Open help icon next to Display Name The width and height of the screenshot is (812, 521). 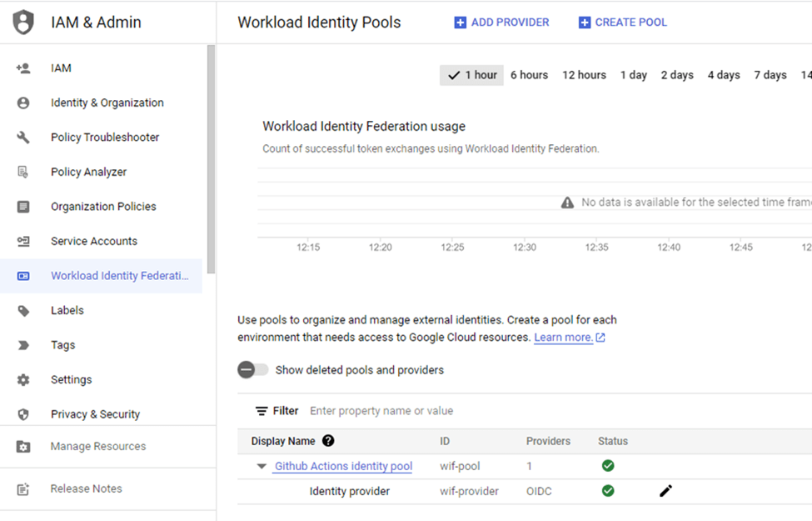[328, 441]
